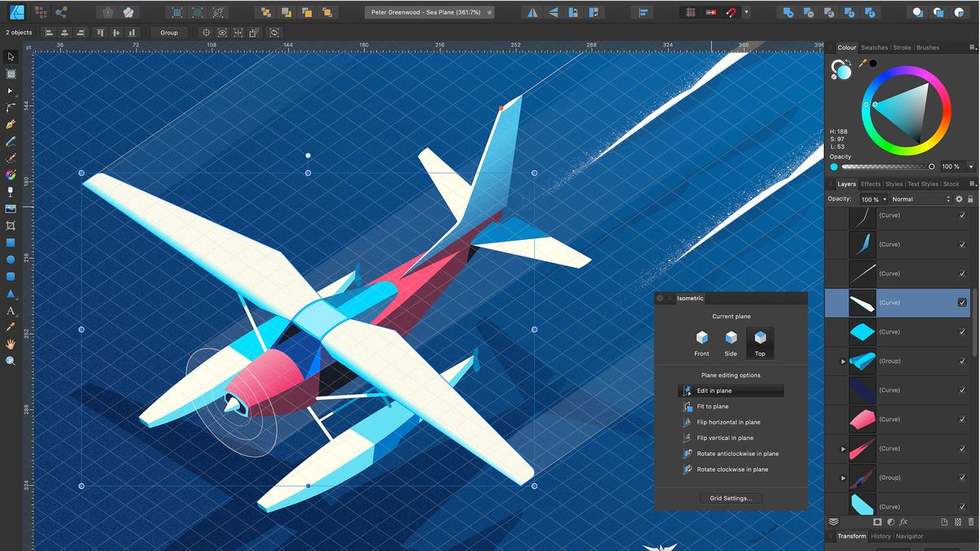Group the selected objects
This screenshot has height=551, width=980.
(x=168, y=33)
